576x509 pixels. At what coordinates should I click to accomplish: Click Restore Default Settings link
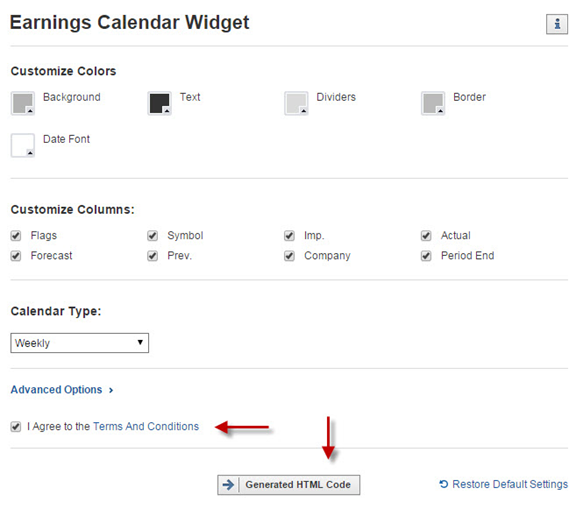504,484
